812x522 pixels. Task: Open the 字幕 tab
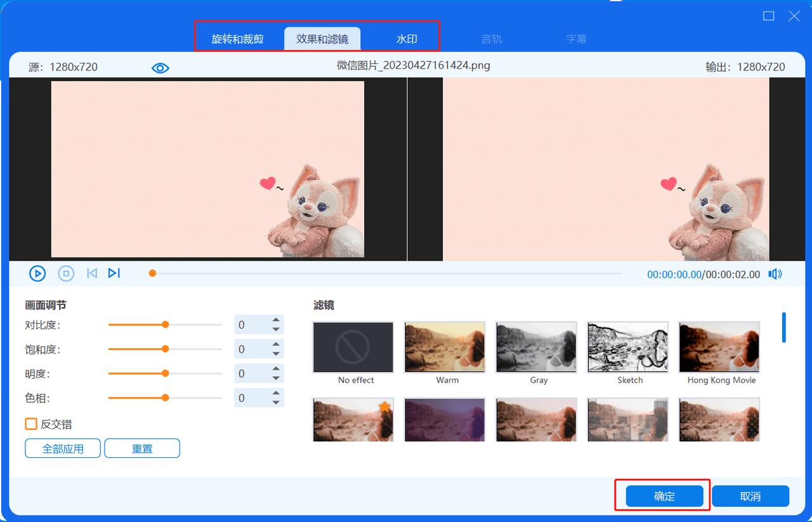577,39
